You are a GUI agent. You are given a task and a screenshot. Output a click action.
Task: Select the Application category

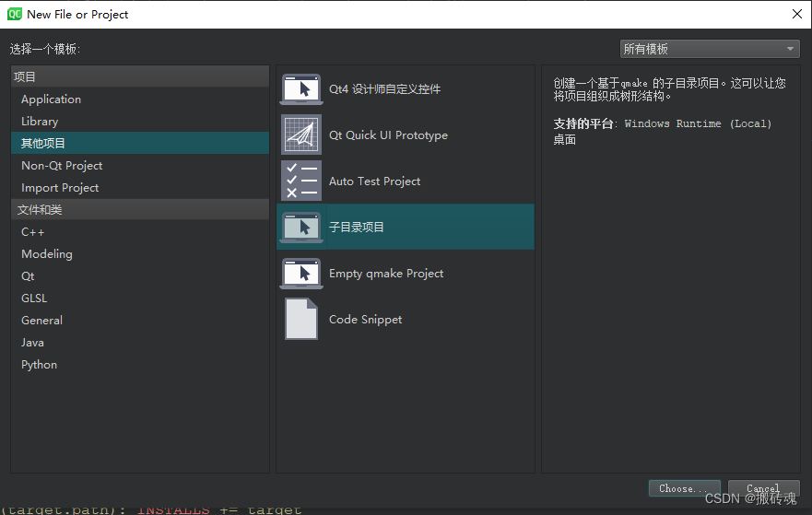click(x=140, y=99)
